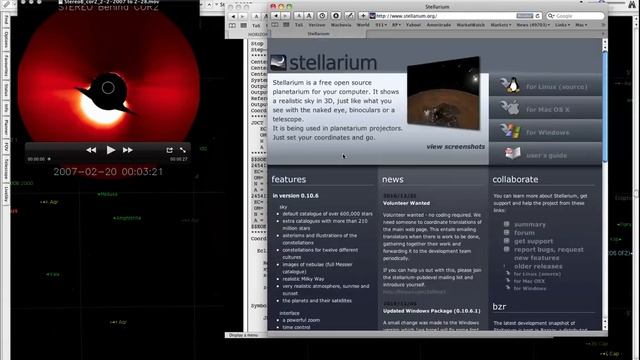Fast forward the QuickTime movie
Screen dimensions: 640x360
(x=128, y=150)
